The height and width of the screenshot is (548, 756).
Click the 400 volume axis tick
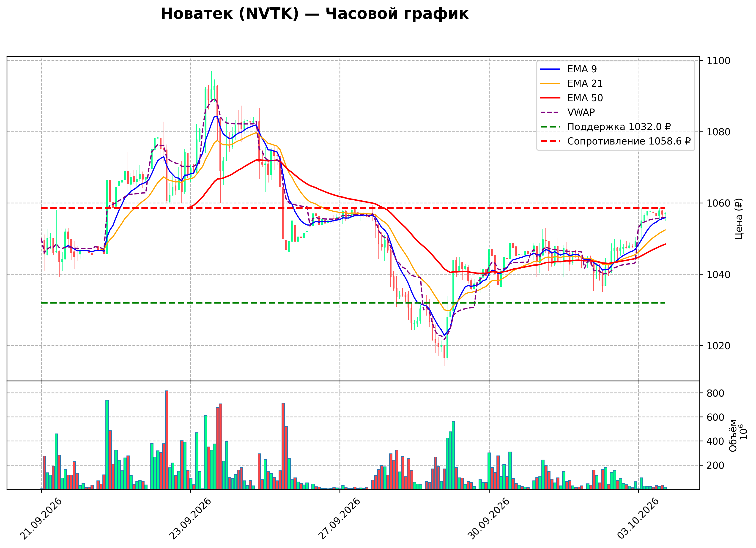click(716, 441)
